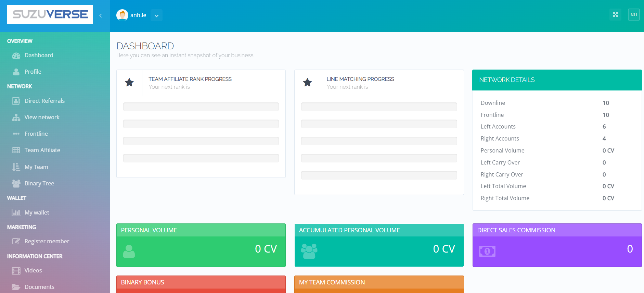Viewport: 644px width, 293px height.
Task: Click the Dashboard gauge icon in sidebar
Action: coord(16,56)
